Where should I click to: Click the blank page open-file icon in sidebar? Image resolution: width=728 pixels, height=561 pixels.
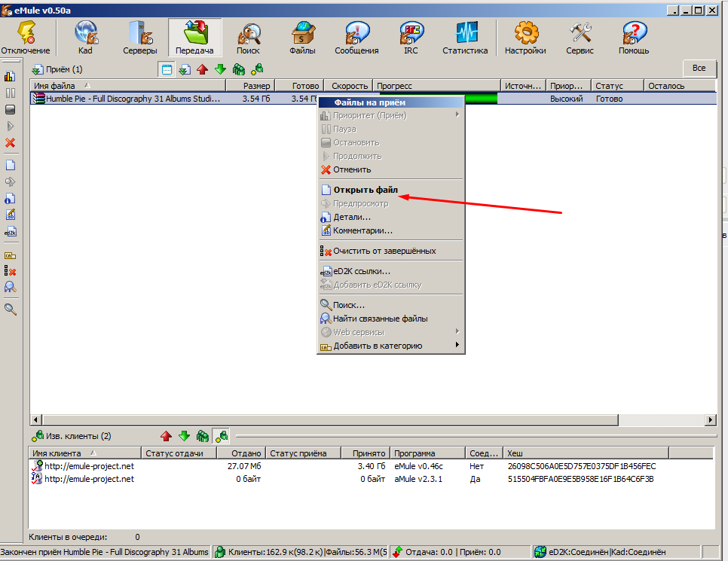10,165
